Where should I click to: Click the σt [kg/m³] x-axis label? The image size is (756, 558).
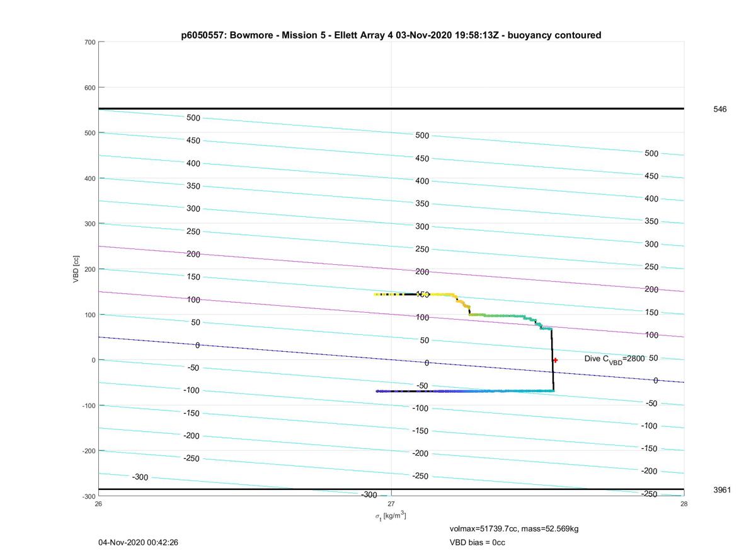[x=391, y=516]
